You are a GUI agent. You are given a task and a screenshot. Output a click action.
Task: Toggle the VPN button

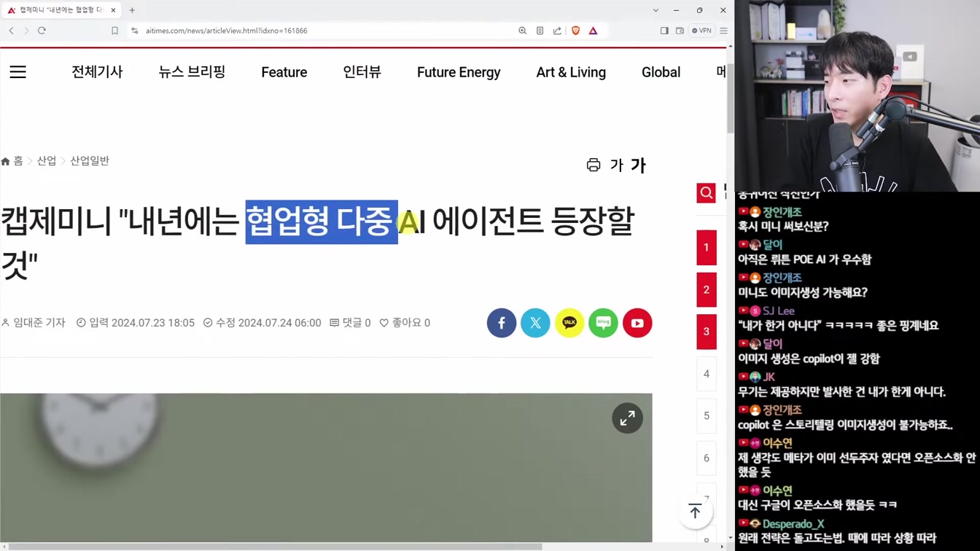[701, 31]
